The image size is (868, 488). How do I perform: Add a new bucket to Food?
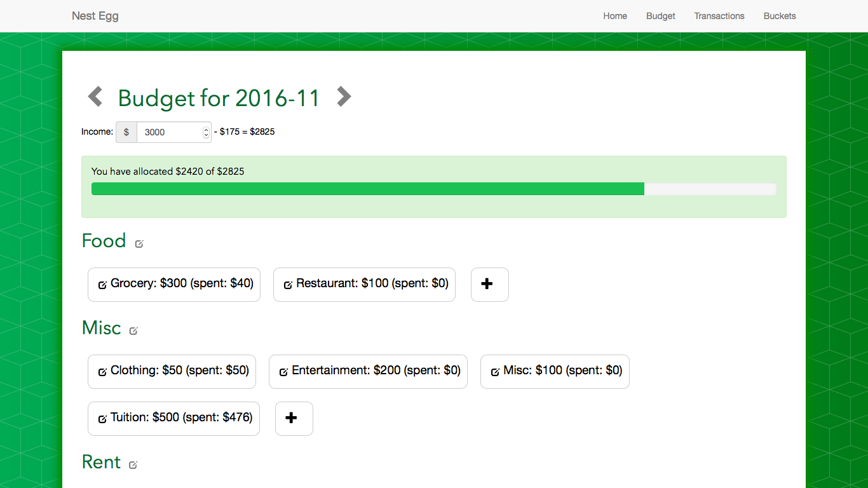click(x=490, y=285)
